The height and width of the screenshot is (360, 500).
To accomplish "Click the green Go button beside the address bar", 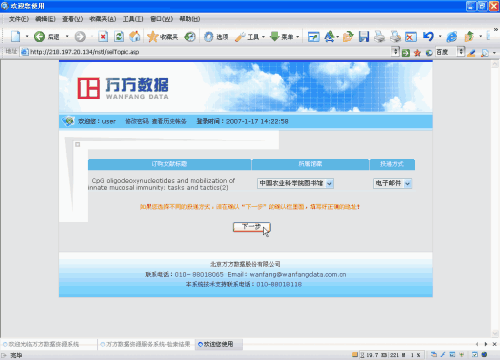I will (x=406, y=52).
